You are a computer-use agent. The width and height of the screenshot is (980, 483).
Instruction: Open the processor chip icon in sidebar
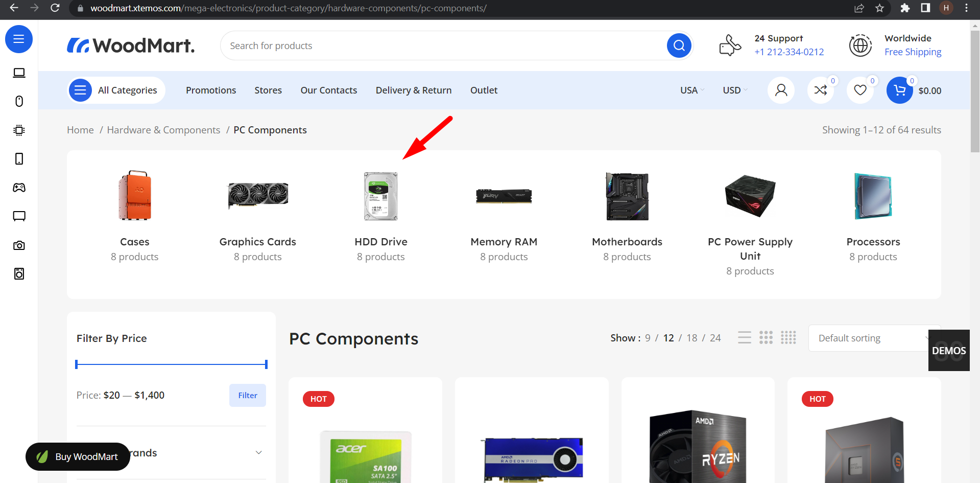click(x=19, y=130)
